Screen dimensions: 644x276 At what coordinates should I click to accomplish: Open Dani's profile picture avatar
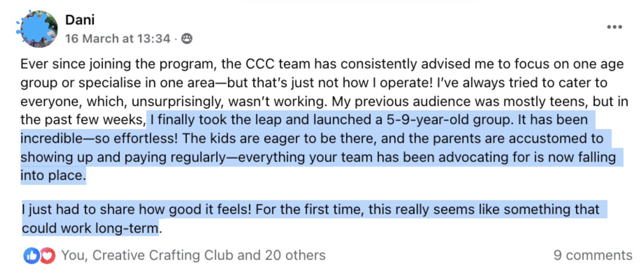(x=39, y=29)
